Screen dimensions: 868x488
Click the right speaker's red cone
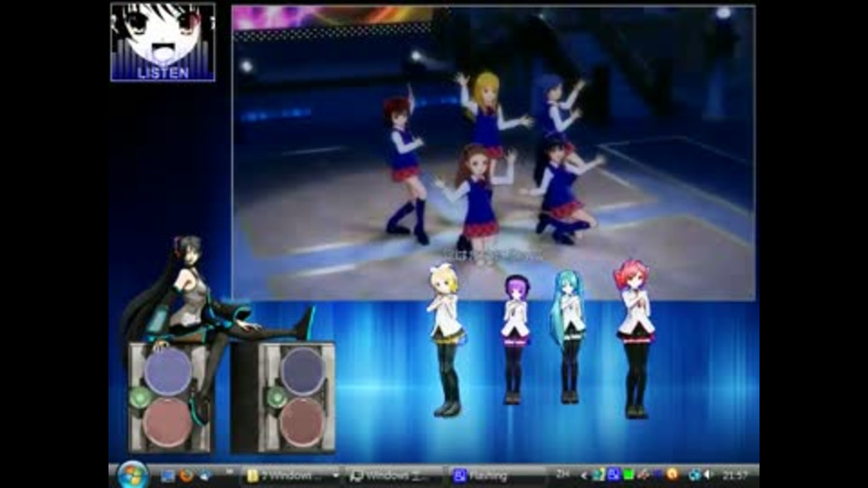click(302, 423)
